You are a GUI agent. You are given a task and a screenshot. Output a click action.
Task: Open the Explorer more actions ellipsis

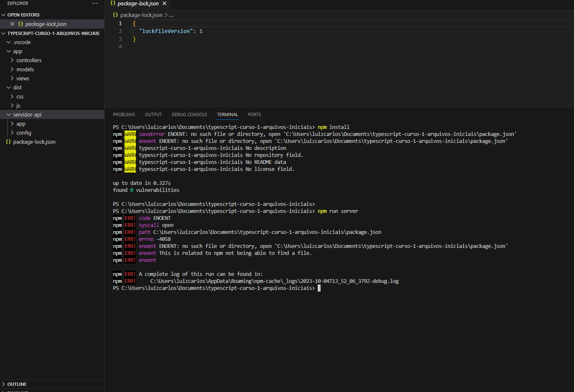click(95, 3)
